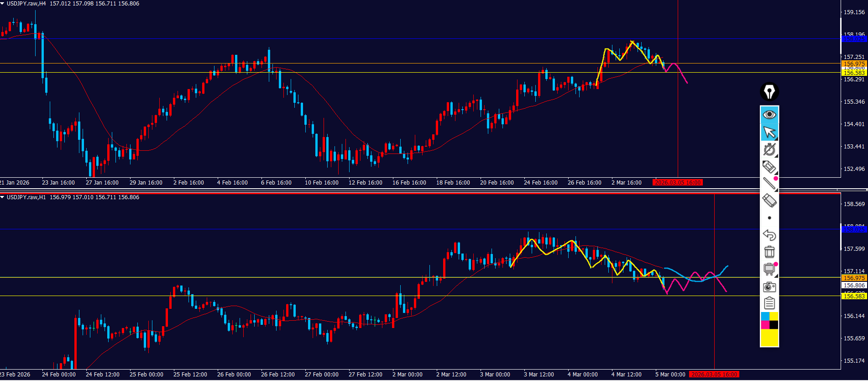The height and width of the screenshot is (381, 868).
Task: Click the large yellow current color box
Action: [x=769, y=338]
